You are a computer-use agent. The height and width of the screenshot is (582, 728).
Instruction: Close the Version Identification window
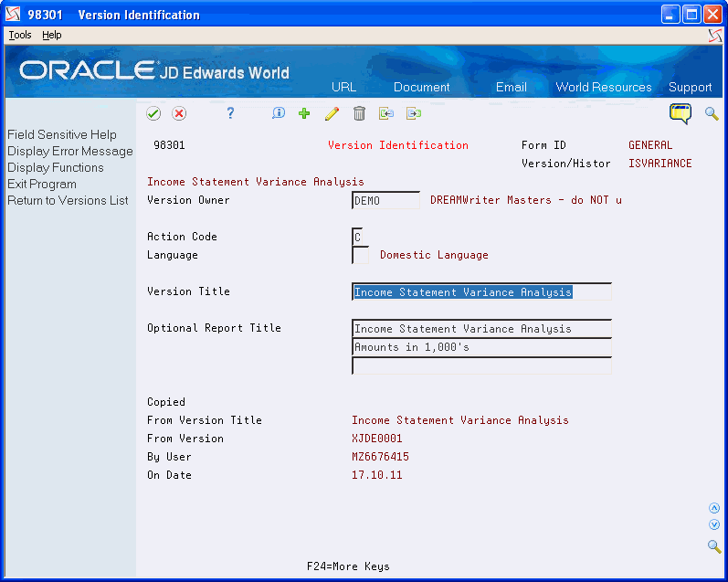(x=712, y=15)
